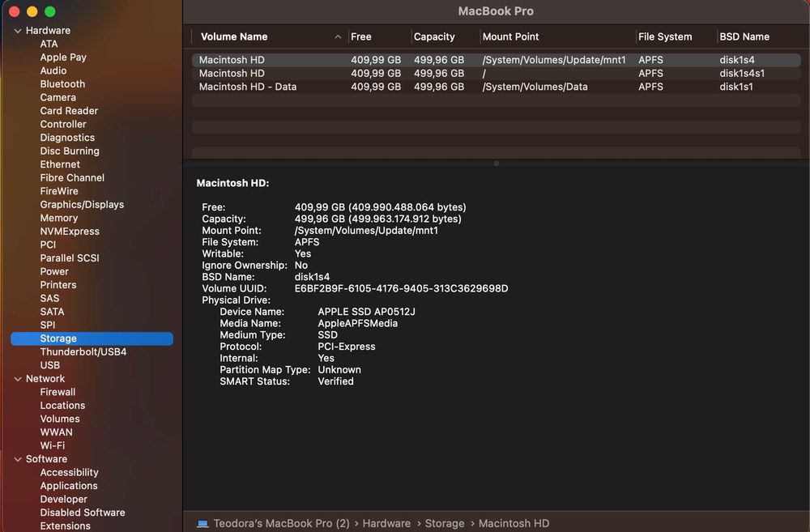Image resolution: width=810 pixels, height=532 pixels.
Task: Open Diagnostics in the sidebar
Action: (67, 138)
